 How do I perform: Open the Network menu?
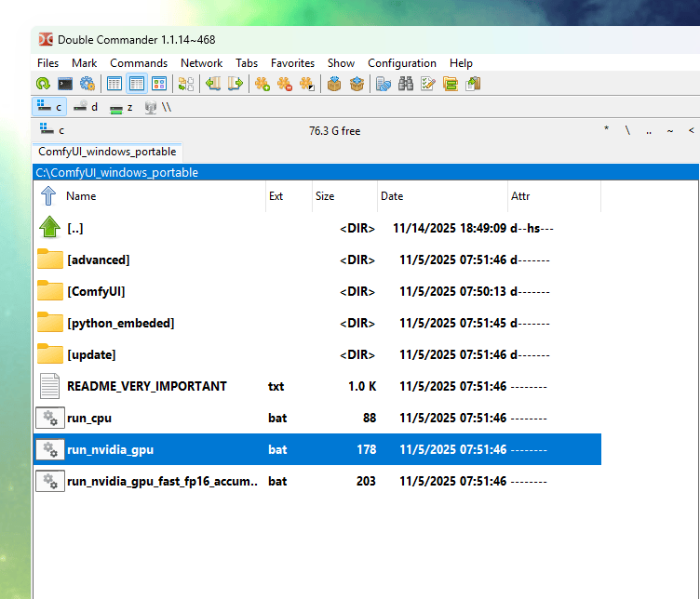pyautogui.click(x=201, y=63)
